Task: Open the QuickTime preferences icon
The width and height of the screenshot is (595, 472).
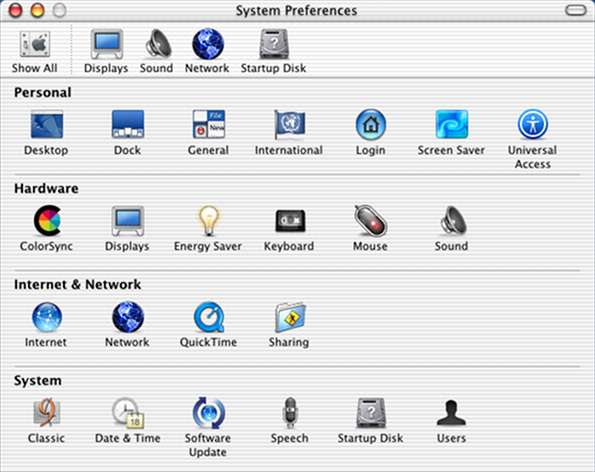Action: [209, 317]
